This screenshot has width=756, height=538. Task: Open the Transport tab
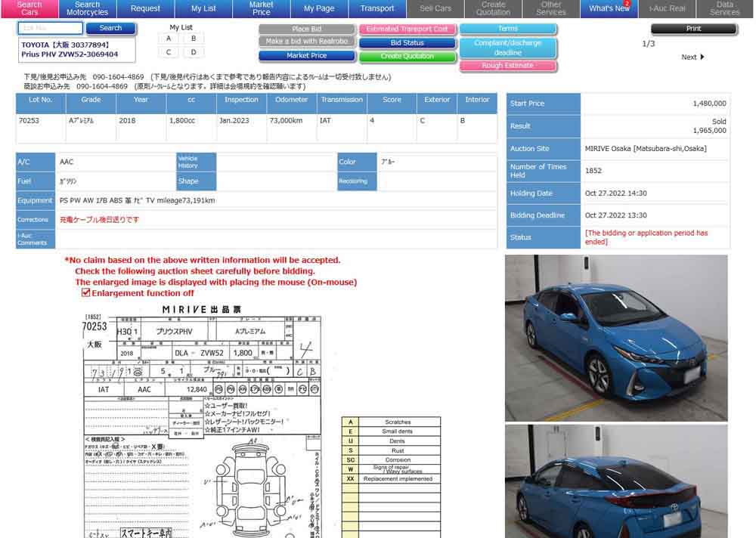click(x=377, y=8)
